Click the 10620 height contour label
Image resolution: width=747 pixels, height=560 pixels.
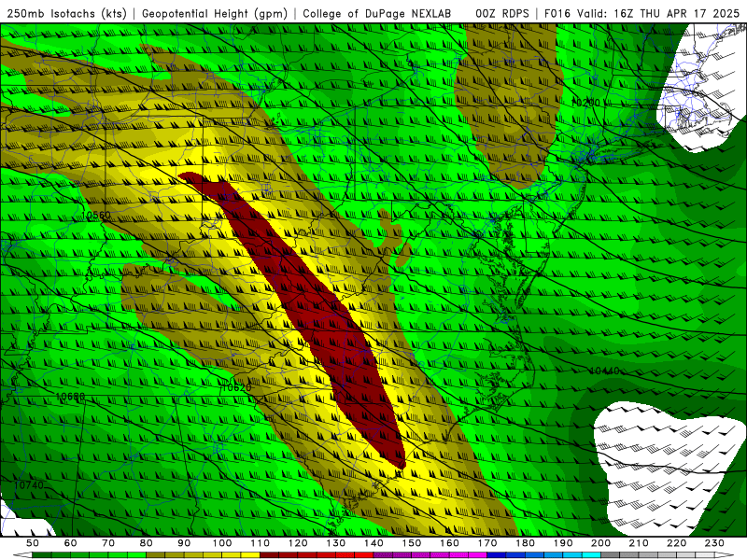[x=236, y=387]
